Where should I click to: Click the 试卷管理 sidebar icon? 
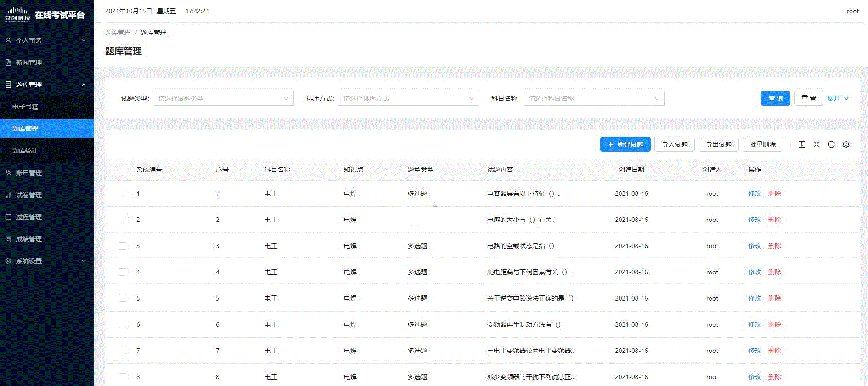pos(8,195)
